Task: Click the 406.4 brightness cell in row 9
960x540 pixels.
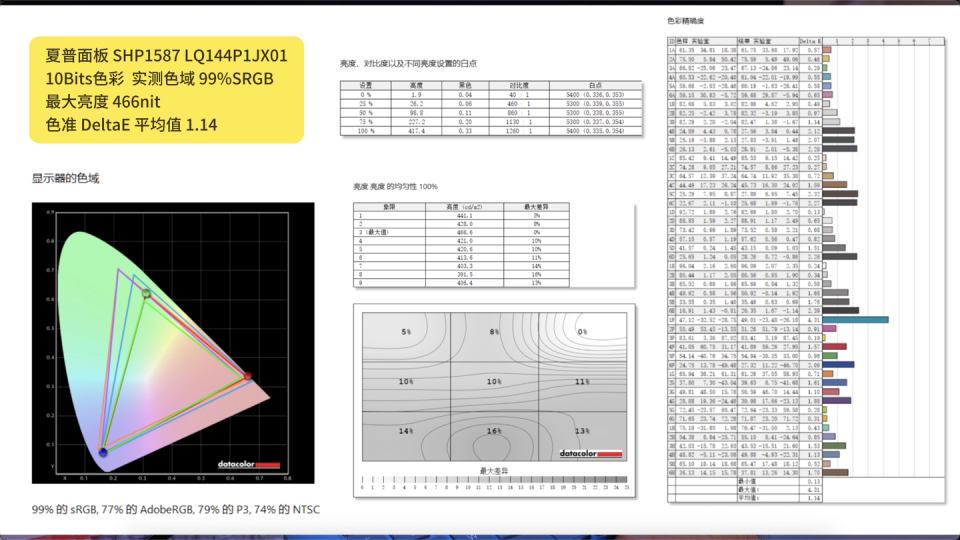Action: click(x=464, y=283)
